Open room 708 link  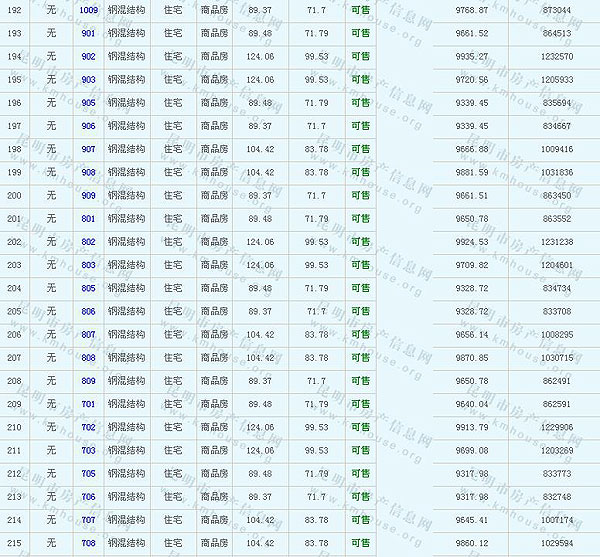pos(89,543)
